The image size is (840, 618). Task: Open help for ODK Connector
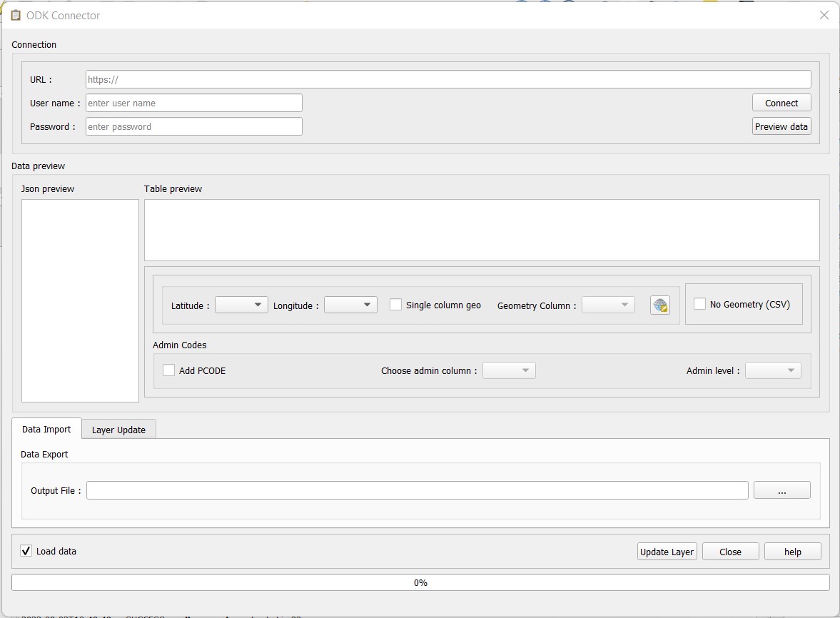click(x=792, y=552)
